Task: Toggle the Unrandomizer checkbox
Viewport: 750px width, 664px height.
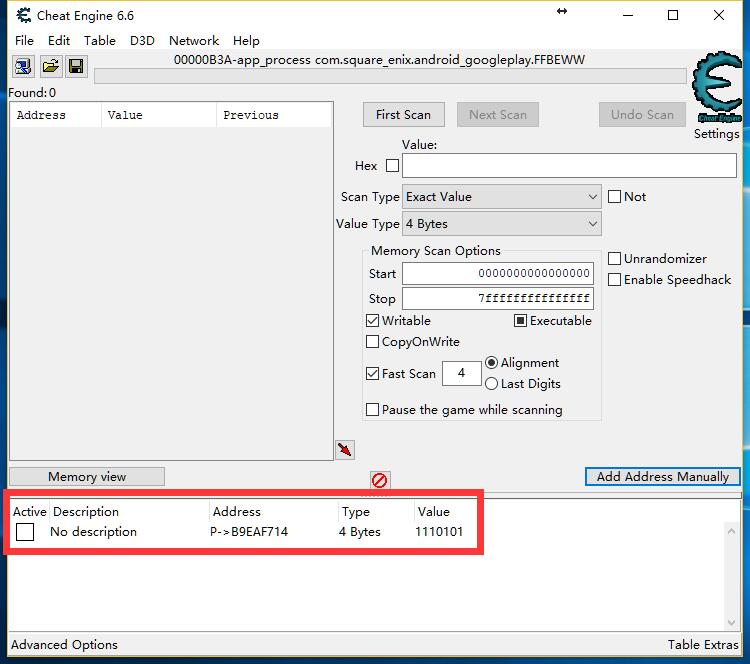Action: click(615, 259)
